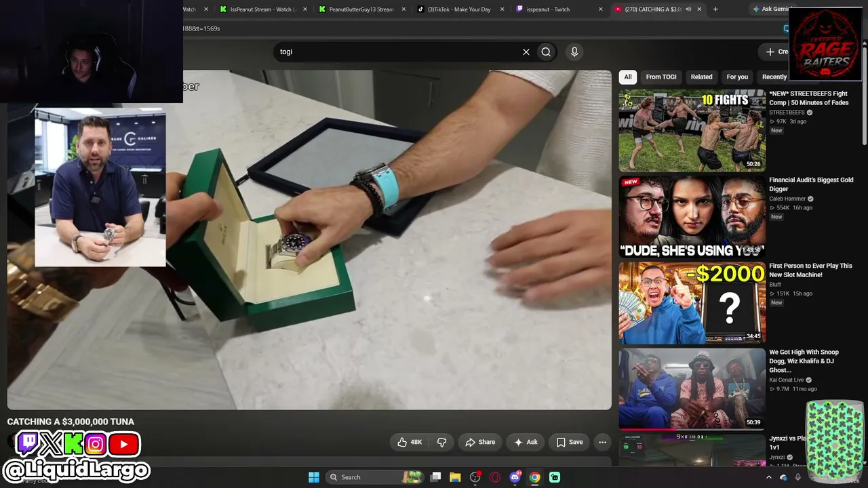Open Financial Audit's Biggest Gold Digger title
This screenshot has width=868, height=488.
(811, 184)
